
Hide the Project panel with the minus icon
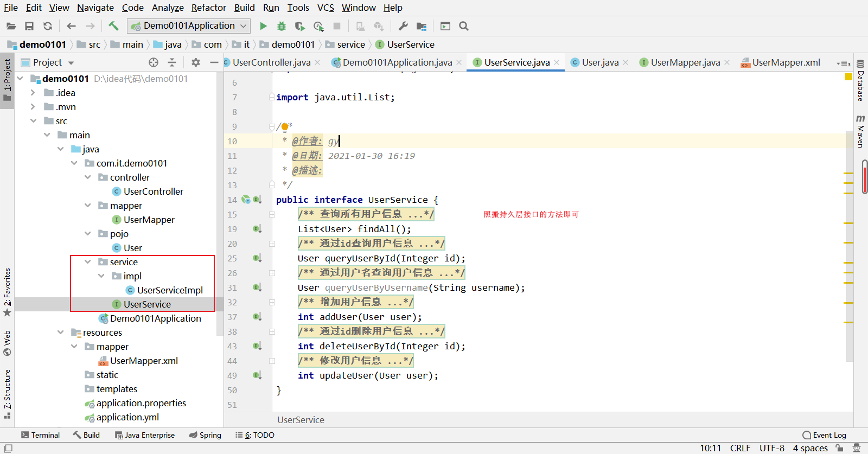click(214, 62)
